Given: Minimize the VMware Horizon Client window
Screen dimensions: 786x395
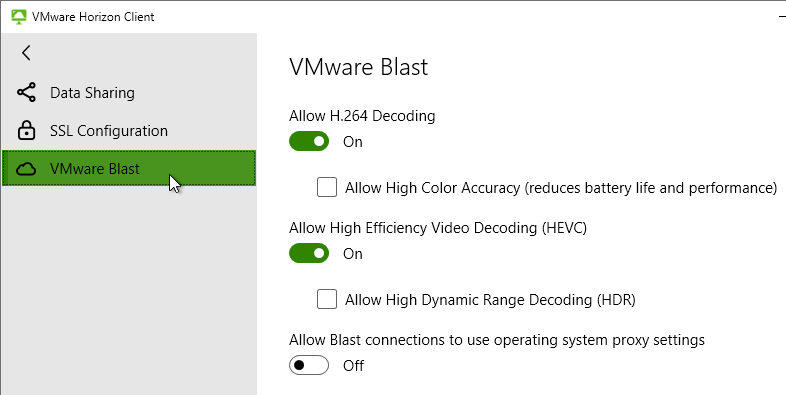Looking at the screenshot, I should pyautogui.click(x=780, y=17).
